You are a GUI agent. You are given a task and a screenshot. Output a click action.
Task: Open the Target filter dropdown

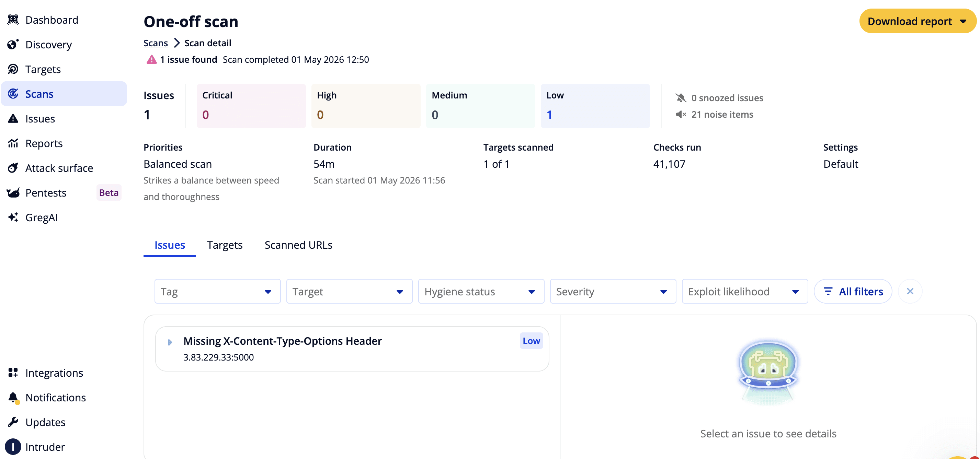349,291
